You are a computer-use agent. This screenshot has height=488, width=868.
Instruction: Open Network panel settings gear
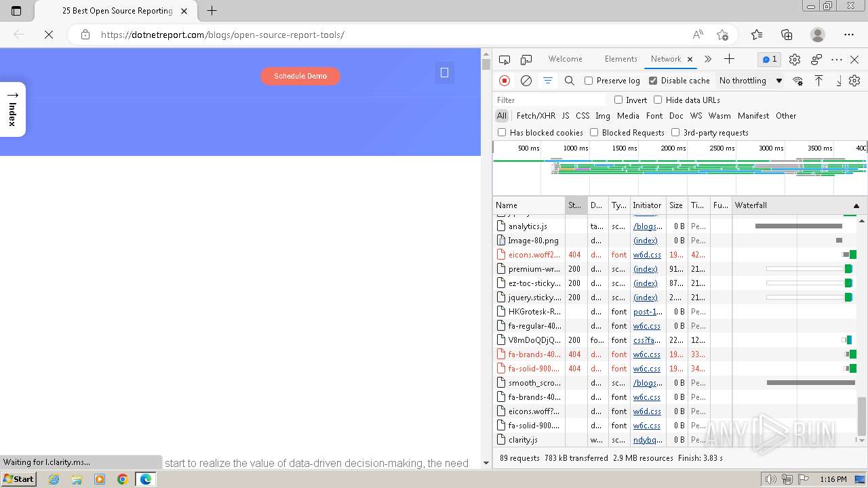(854, 81)
